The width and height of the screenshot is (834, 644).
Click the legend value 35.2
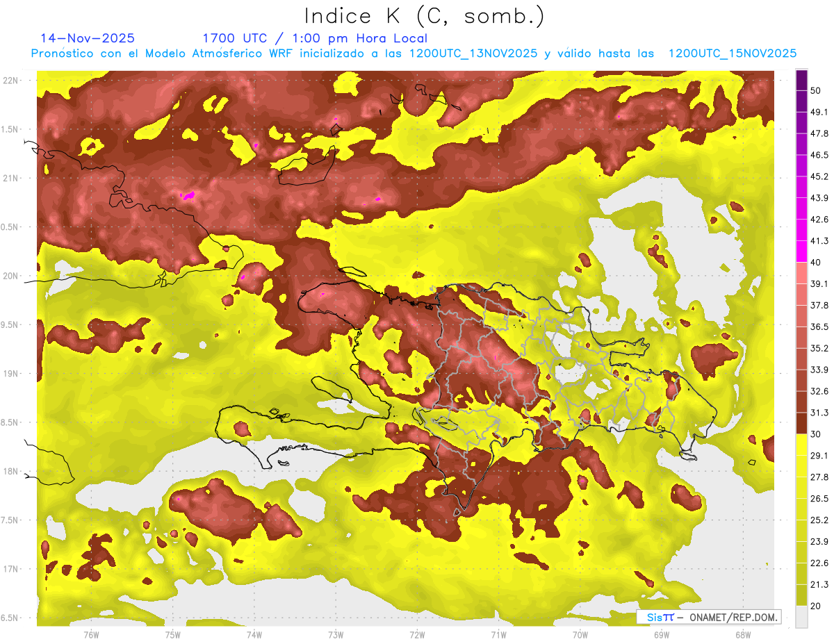(819, 348)
